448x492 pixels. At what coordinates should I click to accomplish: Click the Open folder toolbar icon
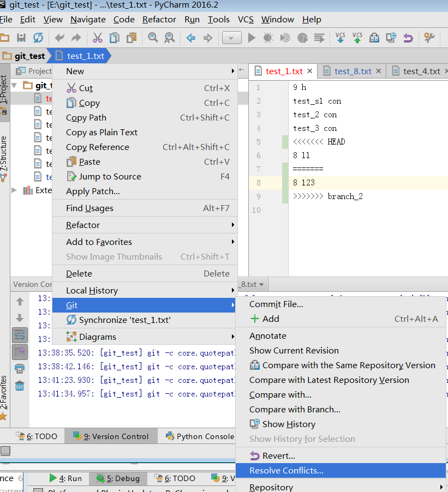point(4,38)
